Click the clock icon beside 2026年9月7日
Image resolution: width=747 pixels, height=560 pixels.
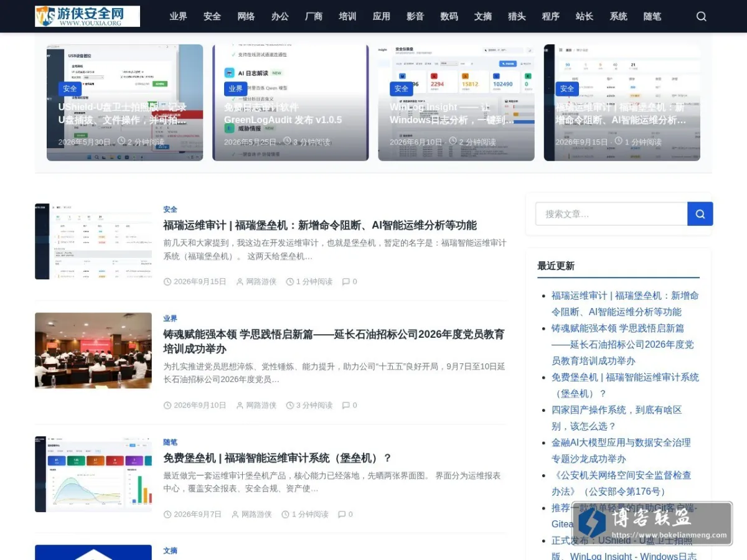pyautogui.click(x=167, y=515)
